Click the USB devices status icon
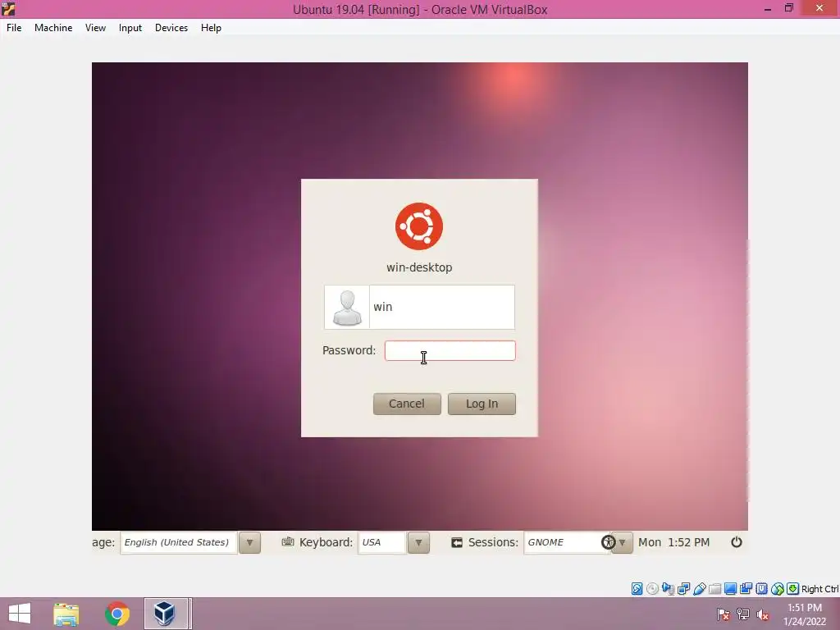Viewport: 840px width, 630px height. point(699,589)
